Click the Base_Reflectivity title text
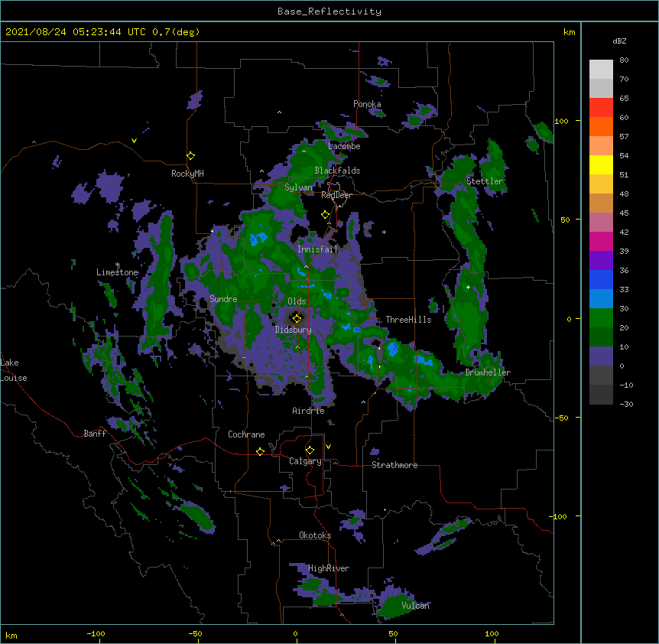659x644 pixels. tap(329, 11)
